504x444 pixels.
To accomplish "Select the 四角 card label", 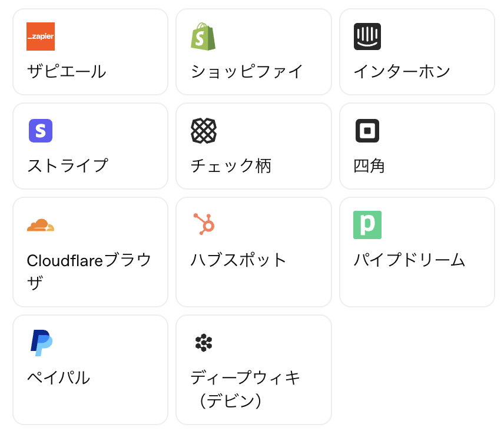I will coord(369,166).
